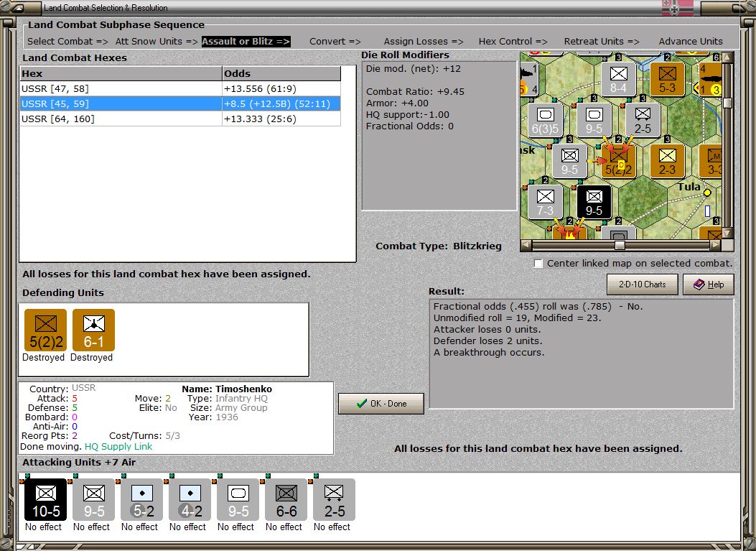Click the 8-4 infantry counter on the map
756x551 pixels.
tap(619, 78)
